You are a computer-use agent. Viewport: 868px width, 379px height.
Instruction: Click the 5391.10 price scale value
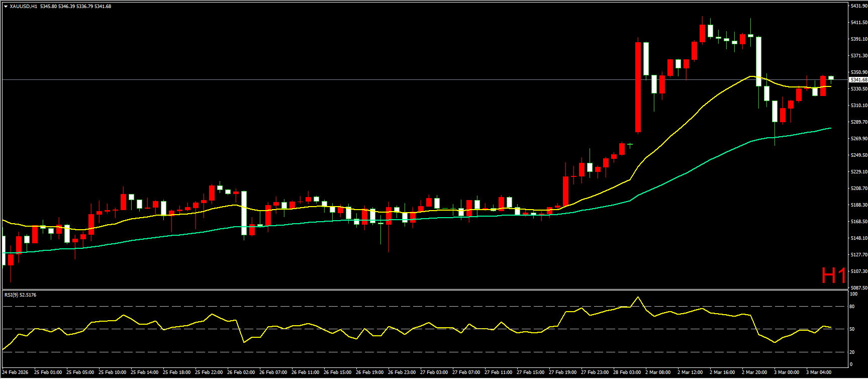point(858,39)
